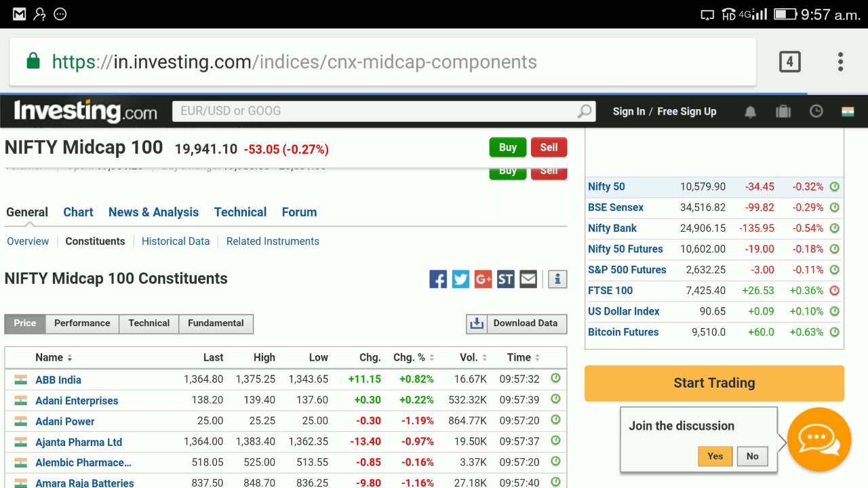Select the Constituents sub-tab

point(95,241)
